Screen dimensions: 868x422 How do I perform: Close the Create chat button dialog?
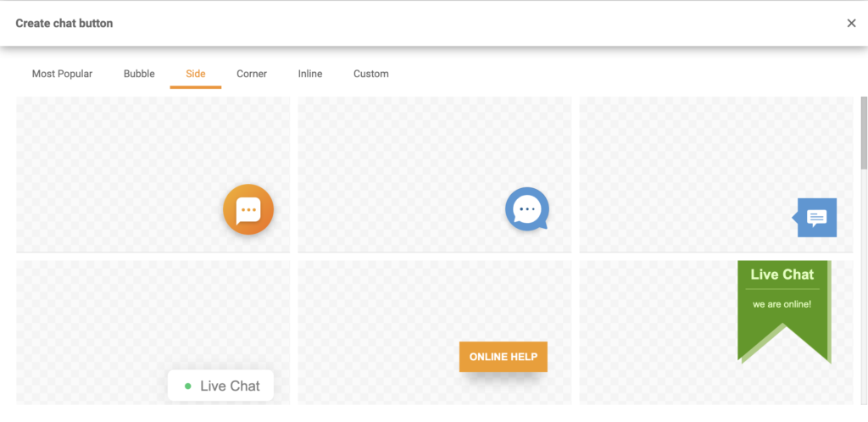(x=851, y=23)
